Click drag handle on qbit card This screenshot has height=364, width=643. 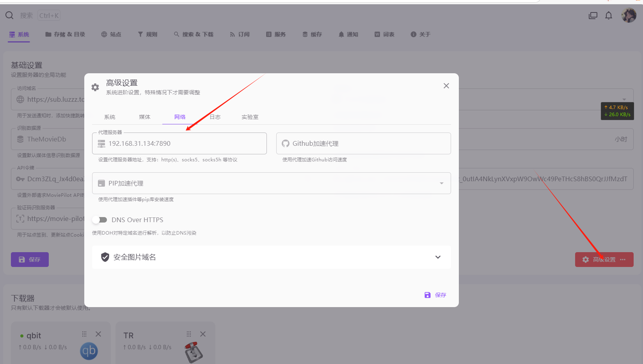[x=84, y=334]
